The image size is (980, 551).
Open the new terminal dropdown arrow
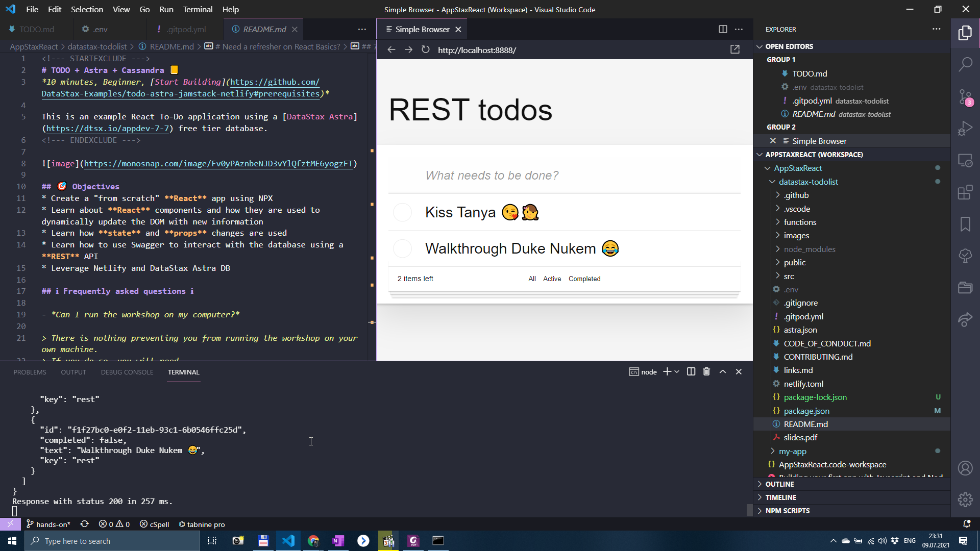[x=677, y=372]
